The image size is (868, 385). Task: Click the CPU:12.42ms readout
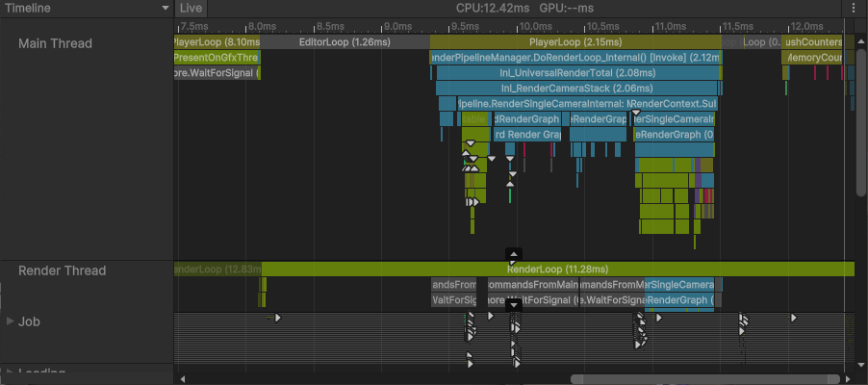tap(493, 8)
